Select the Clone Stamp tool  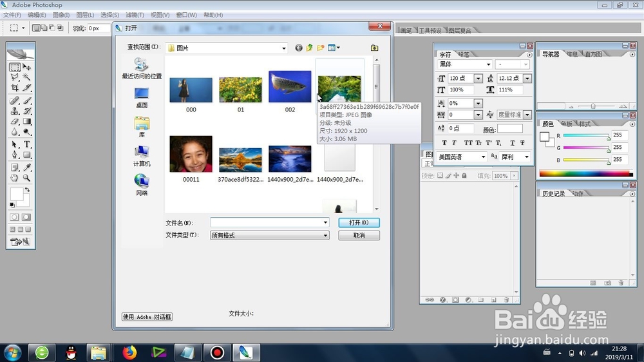(x=14, y=111)
